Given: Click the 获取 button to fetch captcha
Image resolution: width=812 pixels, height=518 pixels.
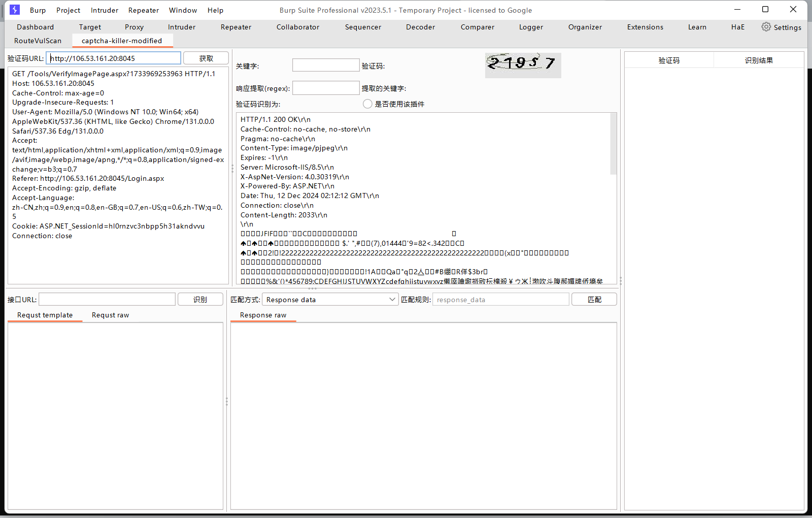Looking at the screenshot, I should click(x=206, y=58).
